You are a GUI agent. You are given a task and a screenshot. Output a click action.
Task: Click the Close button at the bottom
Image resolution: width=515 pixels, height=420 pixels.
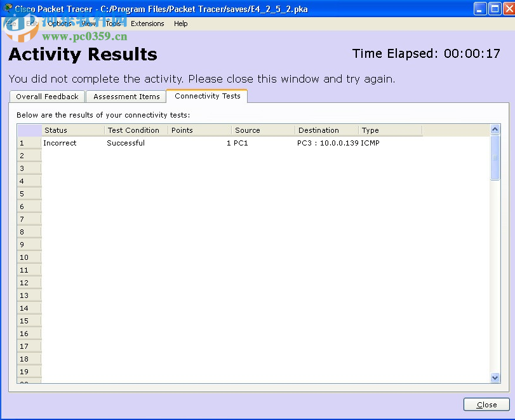point(486,404)
